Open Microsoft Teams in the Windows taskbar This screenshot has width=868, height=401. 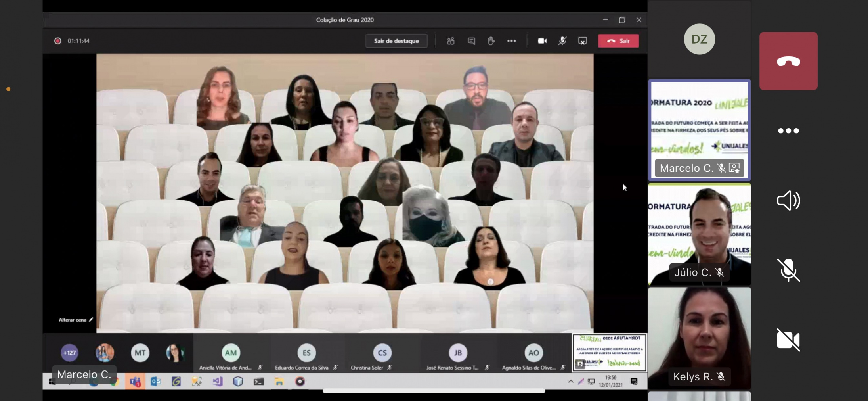135,382
